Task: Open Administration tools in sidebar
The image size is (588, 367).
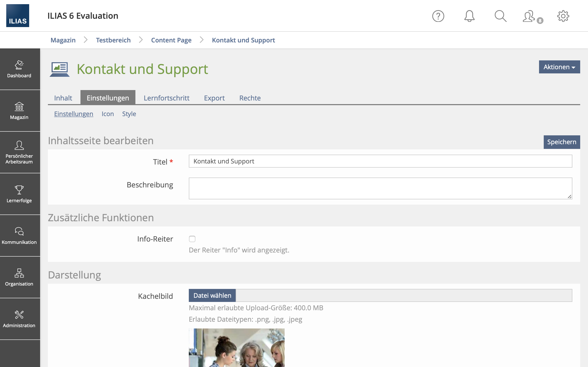Action: click(19, 319)
